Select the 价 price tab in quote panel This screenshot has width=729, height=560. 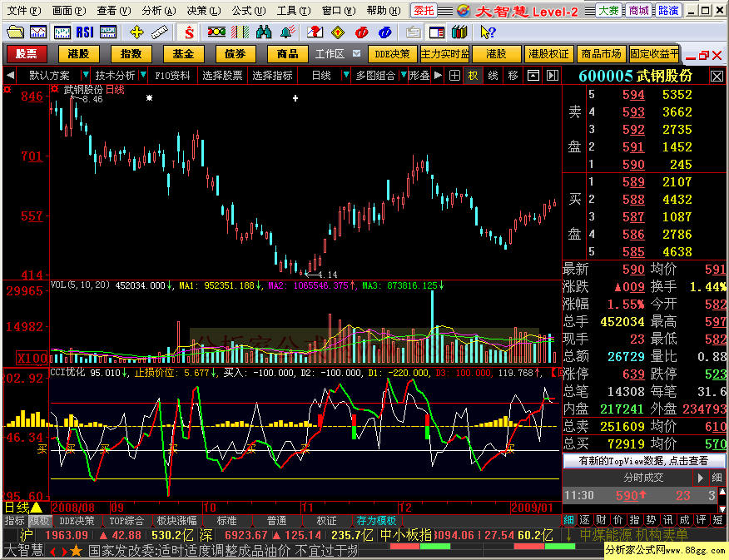coord(617,520)
